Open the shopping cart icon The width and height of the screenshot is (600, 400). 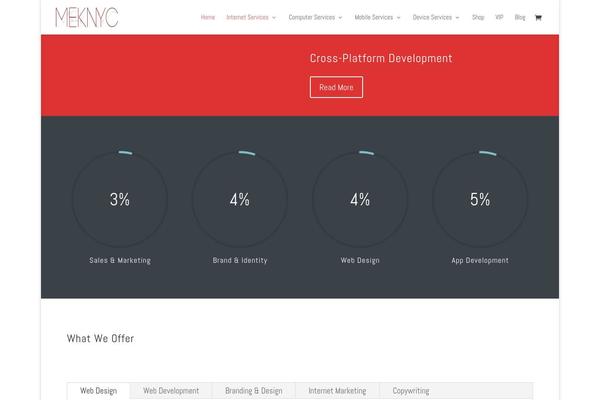point(538,17)
